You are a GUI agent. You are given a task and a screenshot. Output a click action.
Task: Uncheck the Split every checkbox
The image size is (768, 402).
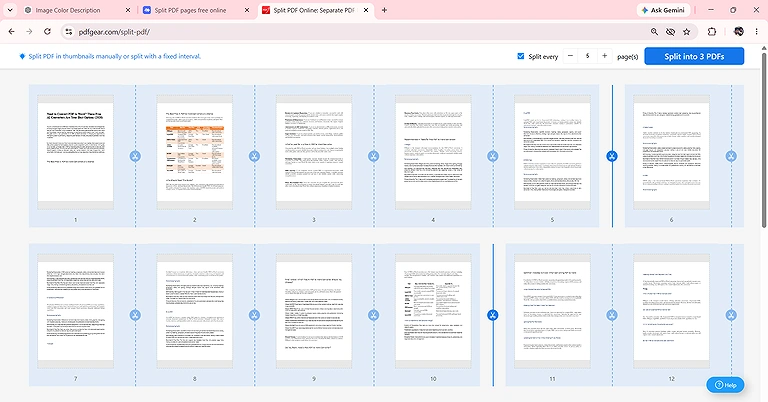(x=521, y=56)
